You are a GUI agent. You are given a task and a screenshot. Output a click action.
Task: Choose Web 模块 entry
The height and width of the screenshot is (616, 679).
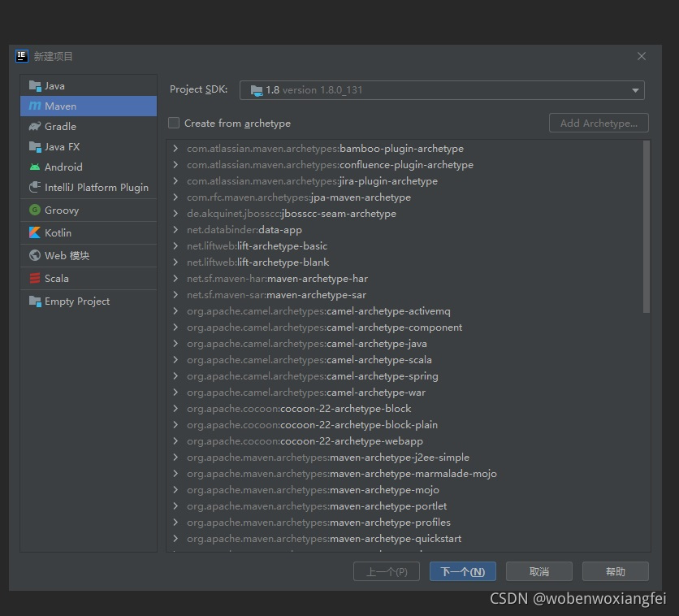coord(89,256)
